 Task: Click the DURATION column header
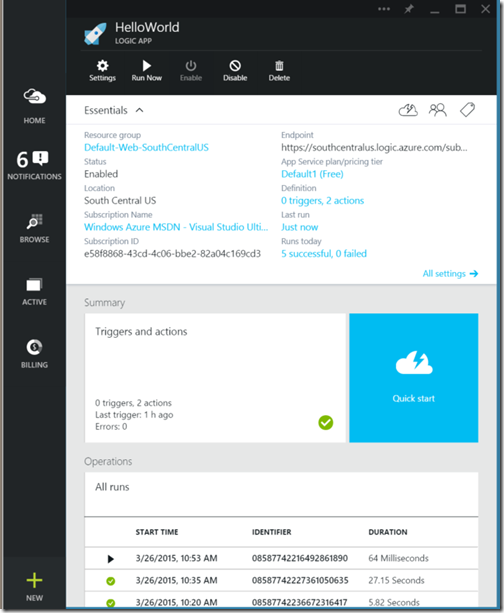tap(387, 532)
